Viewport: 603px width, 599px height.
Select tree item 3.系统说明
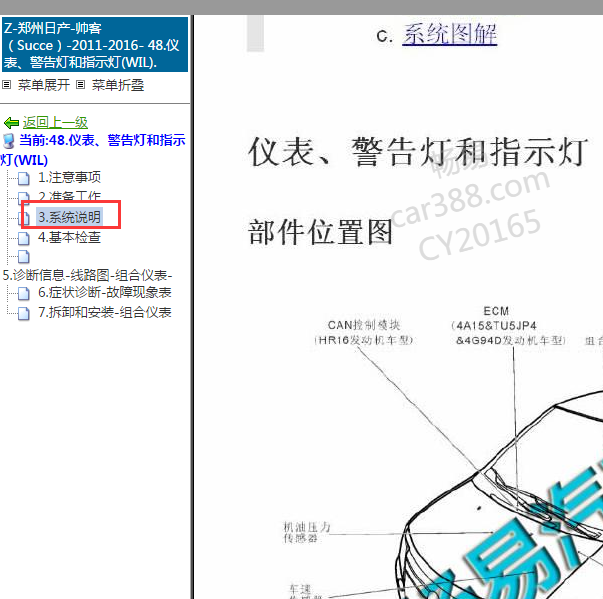(69, 217)
